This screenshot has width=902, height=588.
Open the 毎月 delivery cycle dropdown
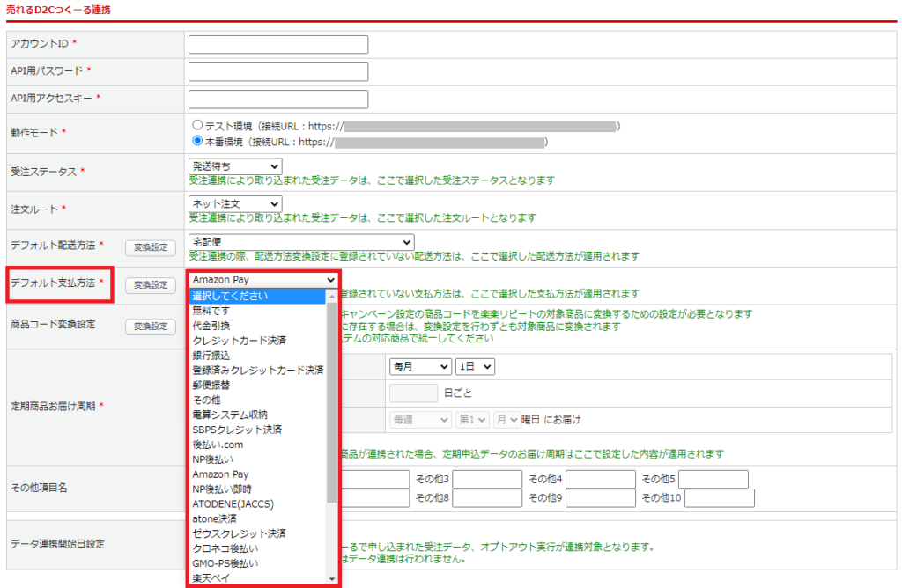tap(418, 366)
